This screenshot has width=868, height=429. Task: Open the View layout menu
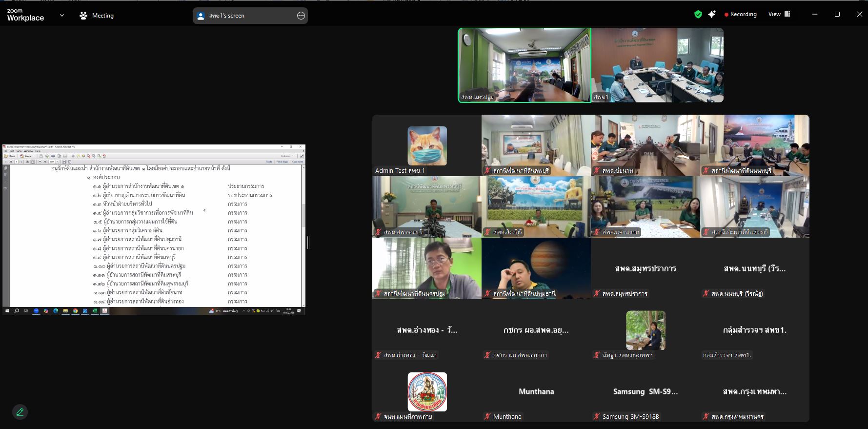point(779,14)
